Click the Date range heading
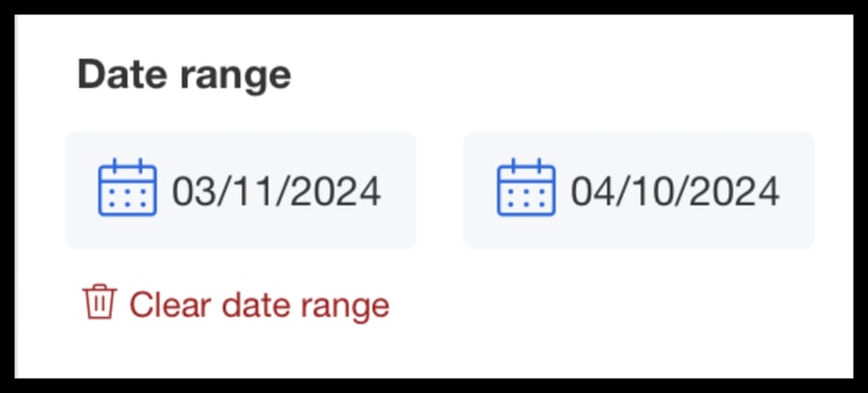868x393 pixels. (183, 74)
